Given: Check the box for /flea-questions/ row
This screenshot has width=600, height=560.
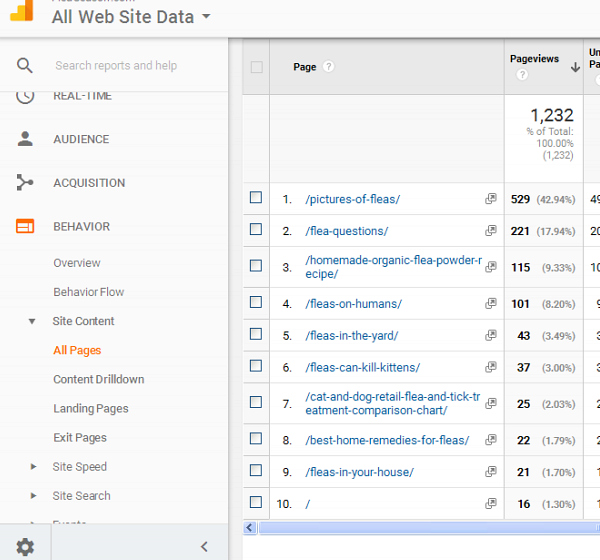Looking at the screenshot, I should click(x=256, y=230).
